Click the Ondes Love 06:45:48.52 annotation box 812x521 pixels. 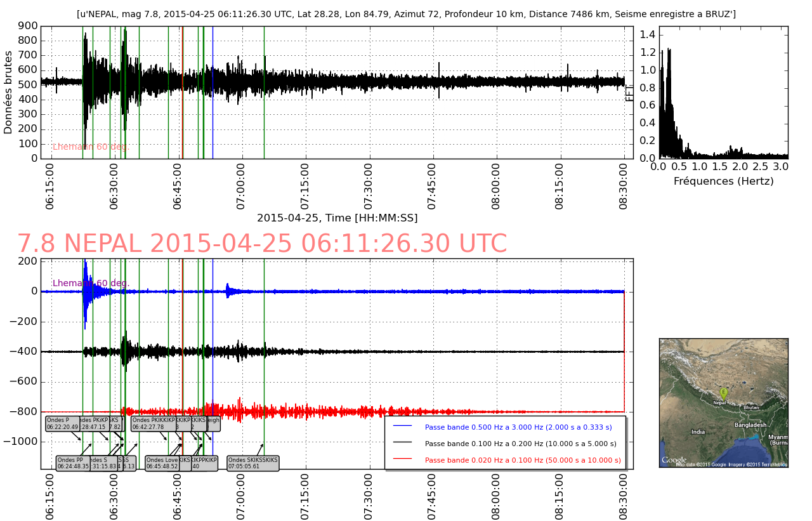click(162, 463)
